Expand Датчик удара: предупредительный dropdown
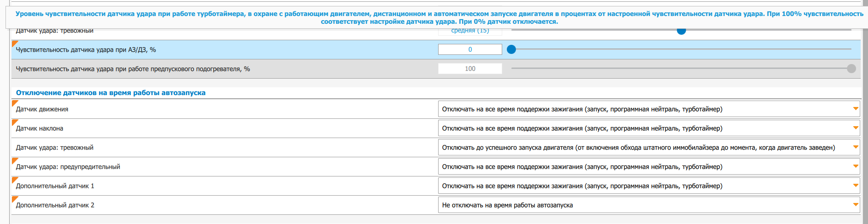 pyautogui.click(x=648, y=167)
